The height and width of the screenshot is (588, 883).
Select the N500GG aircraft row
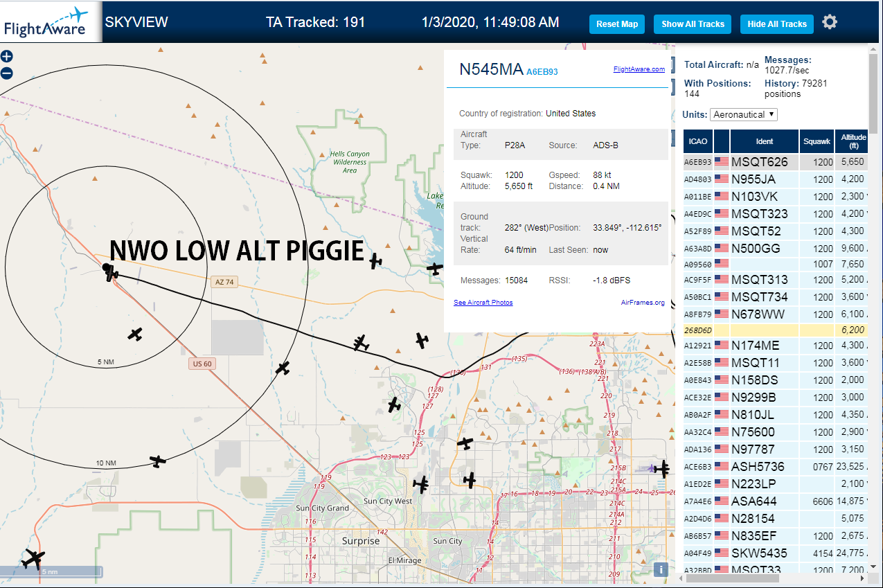coord(776,249)
